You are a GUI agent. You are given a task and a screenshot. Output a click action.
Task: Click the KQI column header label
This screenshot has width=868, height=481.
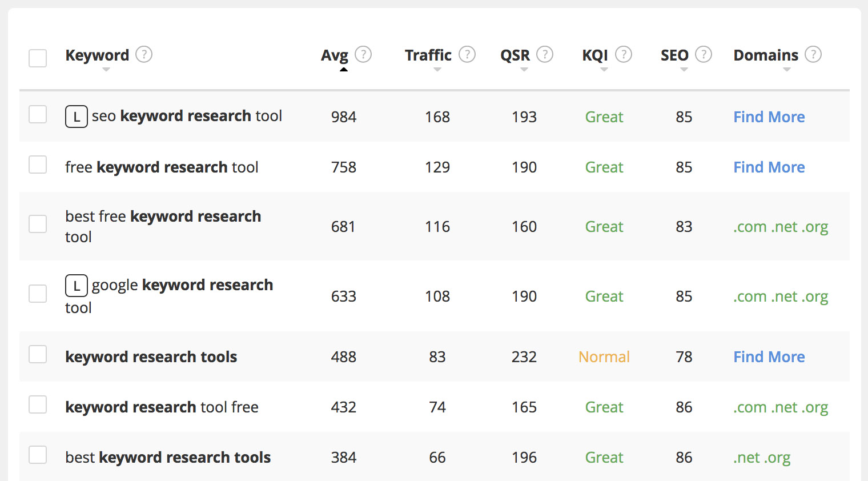[x=595, y=55]
